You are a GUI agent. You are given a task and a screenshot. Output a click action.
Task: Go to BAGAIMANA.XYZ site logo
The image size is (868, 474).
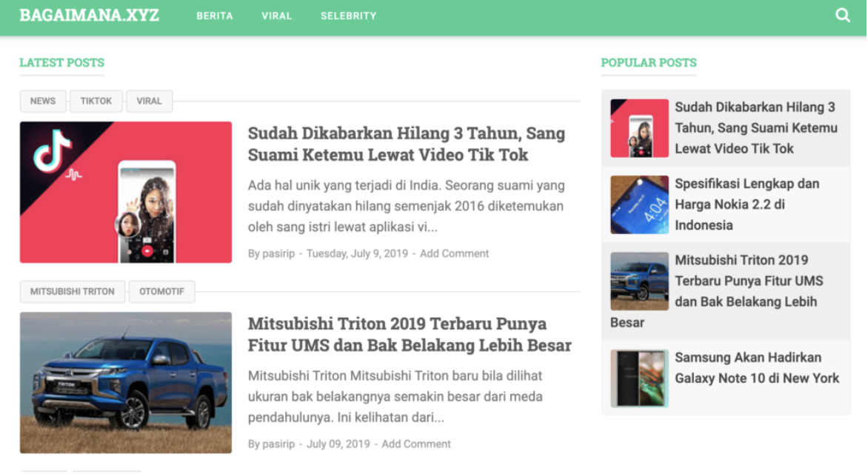[x=89, y=16]
